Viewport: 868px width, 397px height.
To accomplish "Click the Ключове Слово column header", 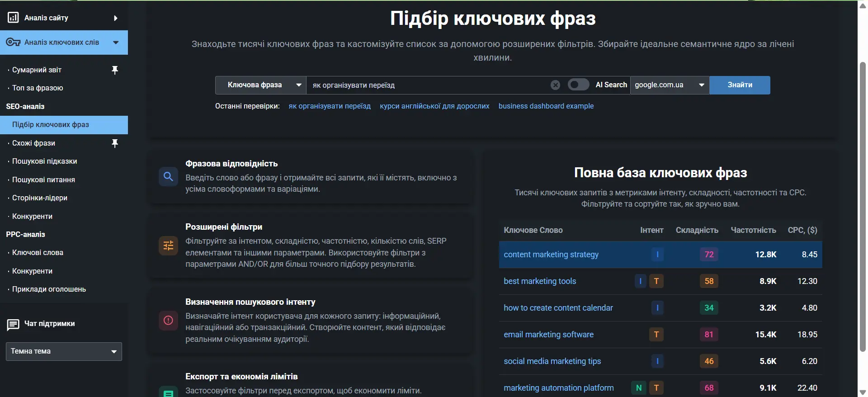I will click(x=533, y=230).
